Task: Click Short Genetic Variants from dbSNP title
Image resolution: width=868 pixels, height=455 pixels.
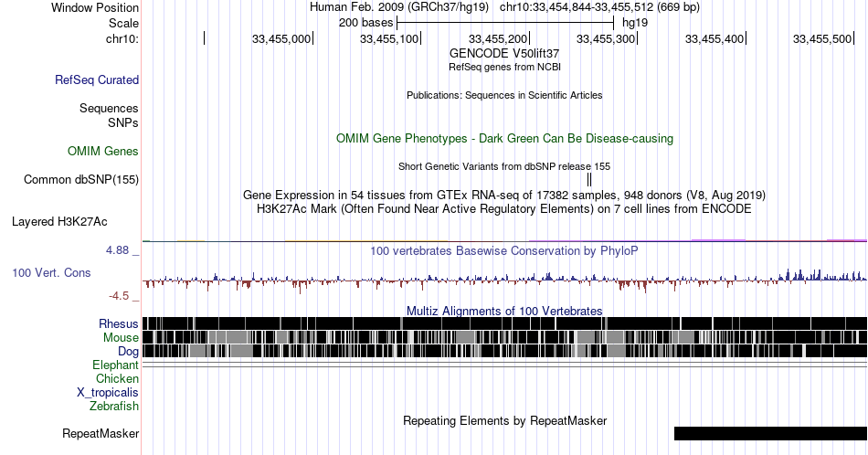Action: coord(504,166)
